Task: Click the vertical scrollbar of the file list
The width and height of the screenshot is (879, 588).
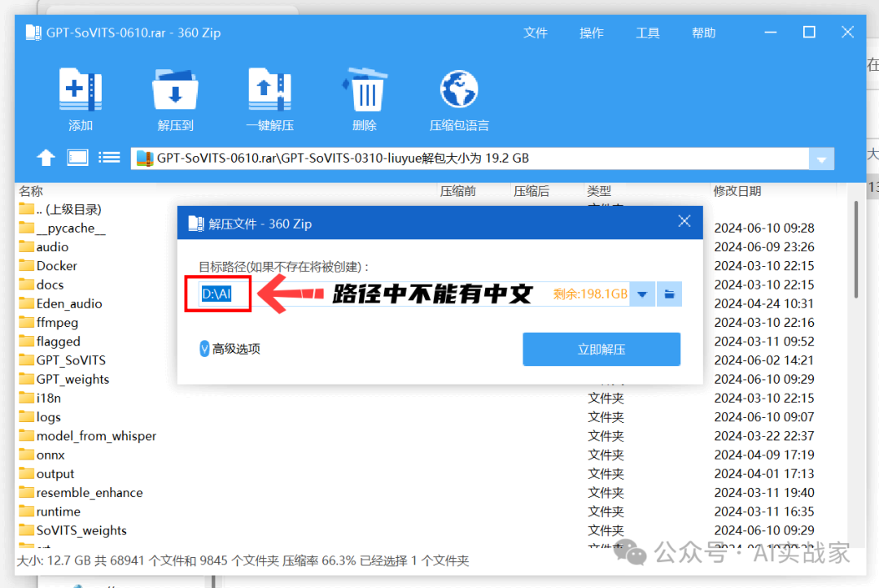Action: pyautogui.click(x=856, y=249)
